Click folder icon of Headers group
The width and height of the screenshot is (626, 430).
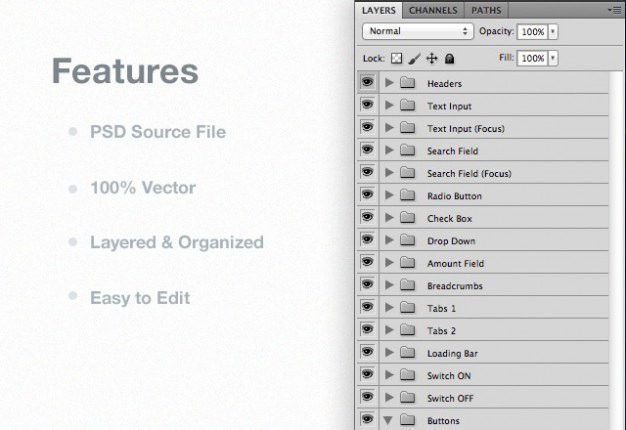click(x=408, y=83)
